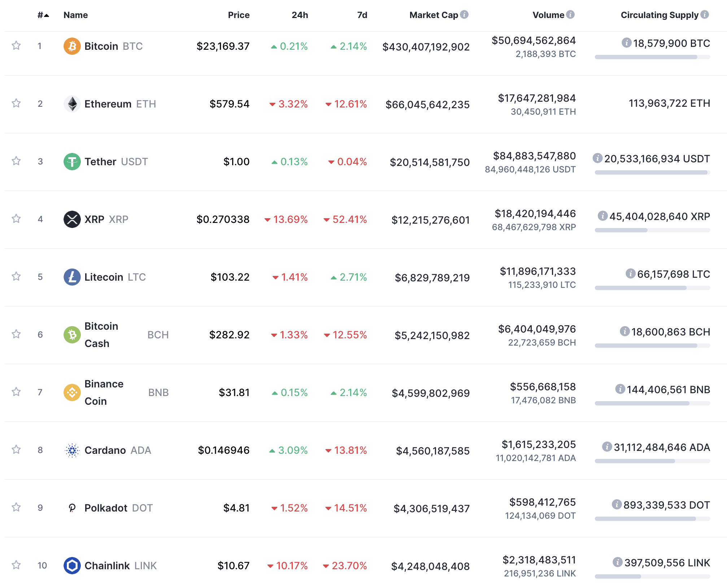This screenshot has width=727, height=588.
Task: Click the Polkadot logo icon
Action: tap(72, 508)
